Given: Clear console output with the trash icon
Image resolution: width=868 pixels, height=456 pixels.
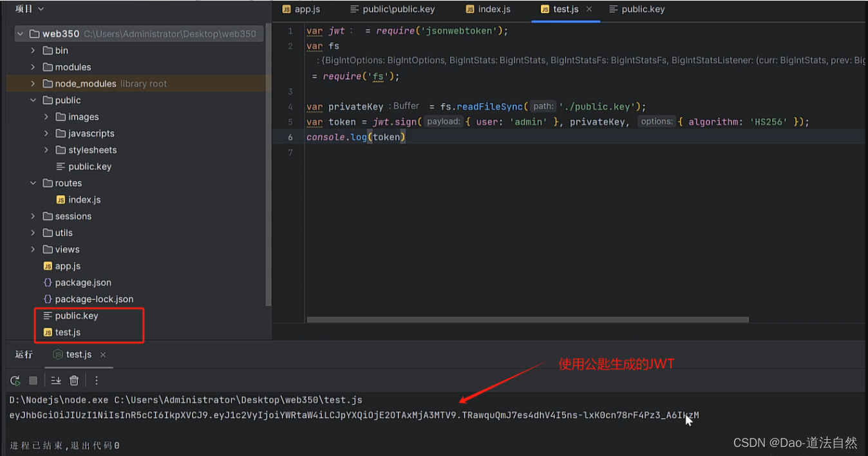Looking at the screenshot, I should [x=74, y=381].
